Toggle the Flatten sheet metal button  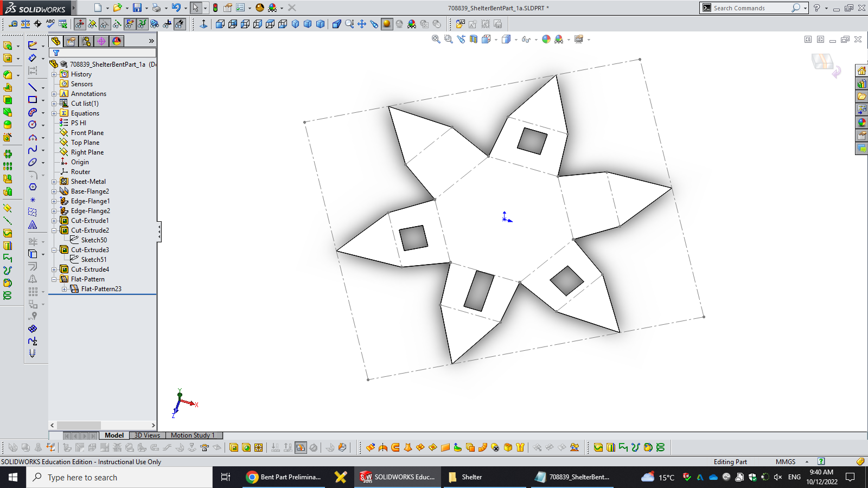[x=301, y=447]
